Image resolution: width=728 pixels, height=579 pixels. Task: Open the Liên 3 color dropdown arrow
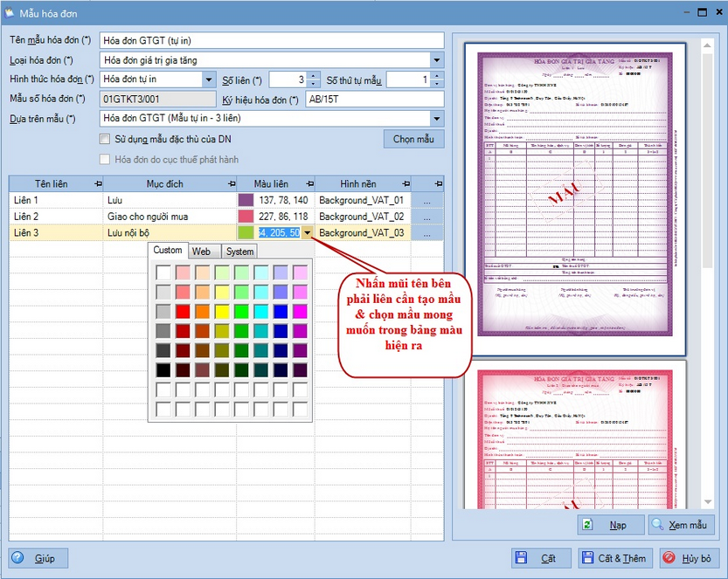coord(308,233)
